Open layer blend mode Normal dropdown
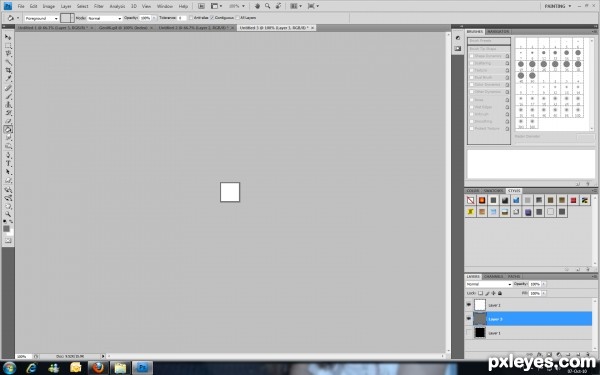 489,284
